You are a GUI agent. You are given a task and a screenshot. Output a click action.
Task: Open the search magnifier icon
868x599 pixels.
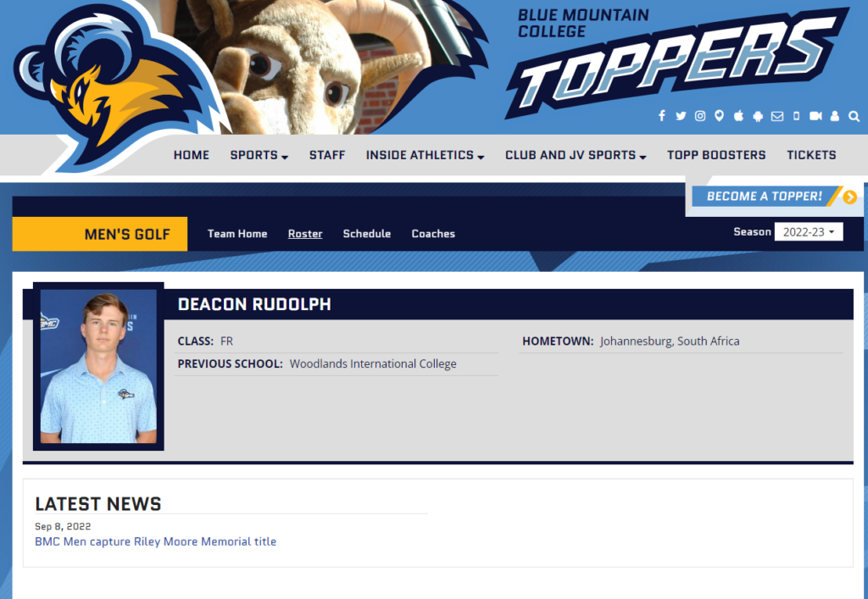pyautogui.click(x=854, y=116)
